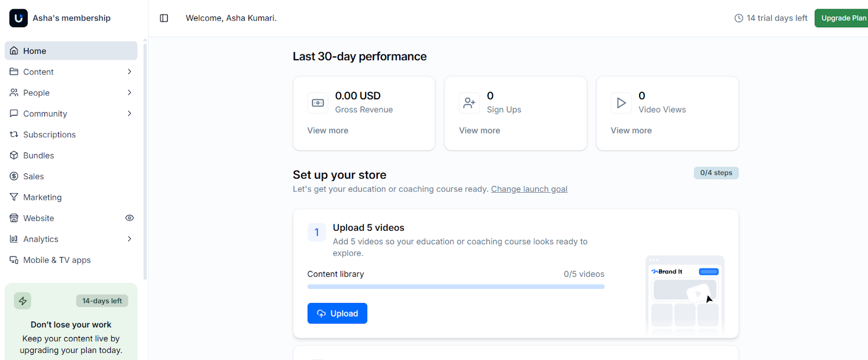This screenshot has width=868, height=360.
Task: View more under Gross Revenue
Action: click(x=328, y=130)
